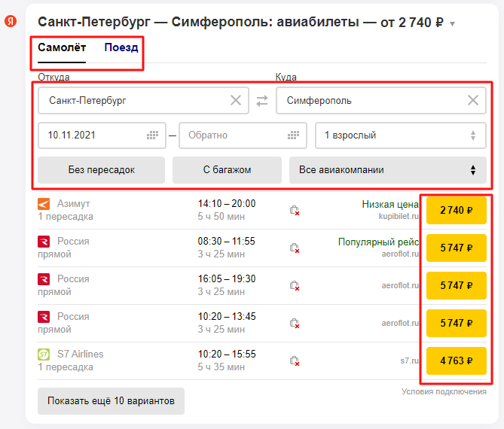The width and height of the screenshot is (504, 429).
Task: Swap departure and destination cities
Action: click(262, 101)
